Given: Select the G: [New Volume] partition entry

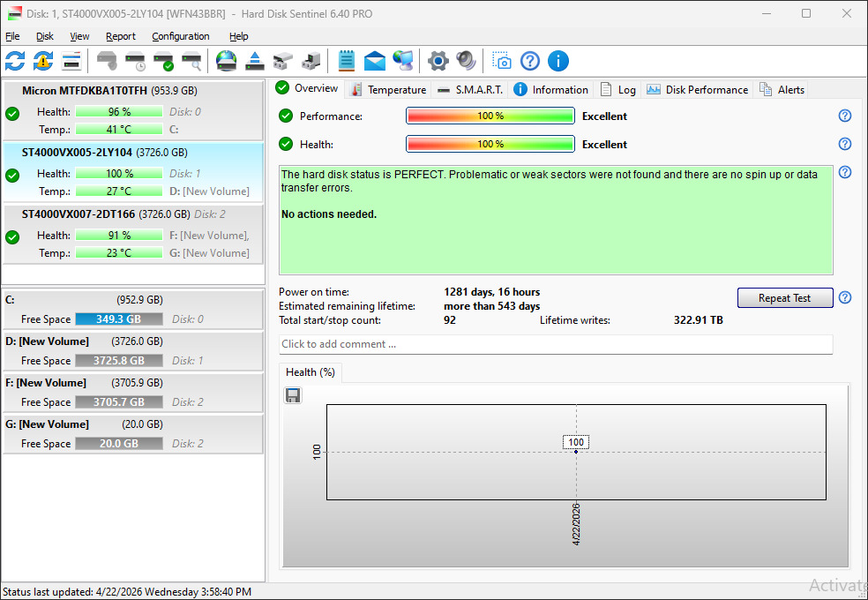Looking at the screenshot, I should coord(133,434).
